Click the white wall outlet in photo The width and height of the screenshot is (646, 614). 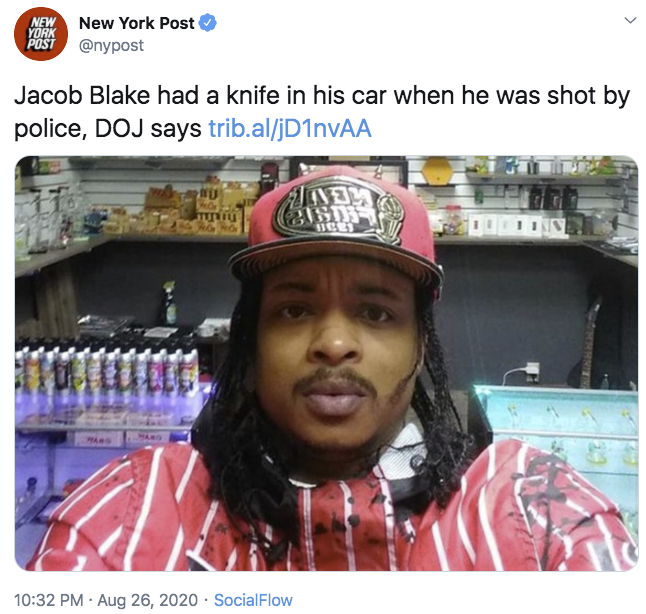pyautogui.click(x=532, y=370)
